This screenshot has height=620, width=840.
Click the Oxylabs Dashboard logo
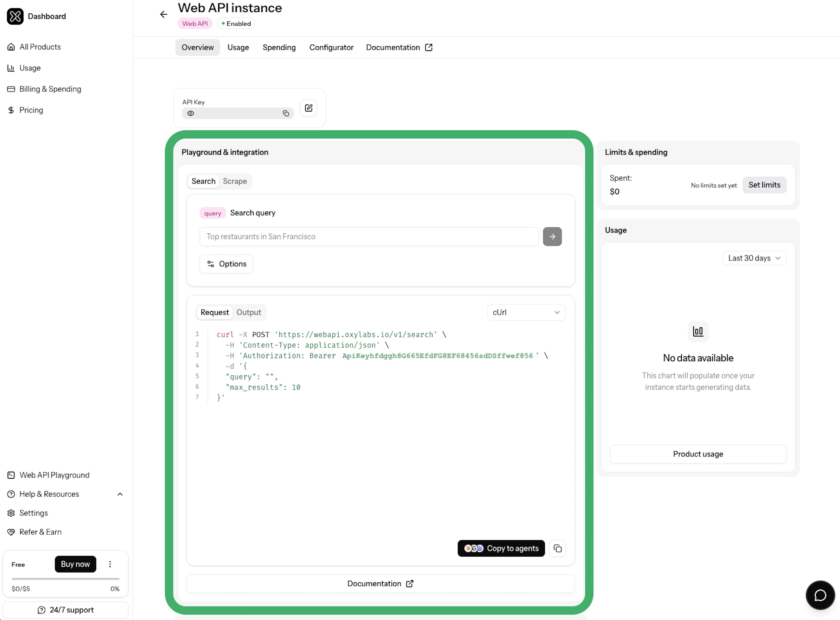[x=15, y=16]
